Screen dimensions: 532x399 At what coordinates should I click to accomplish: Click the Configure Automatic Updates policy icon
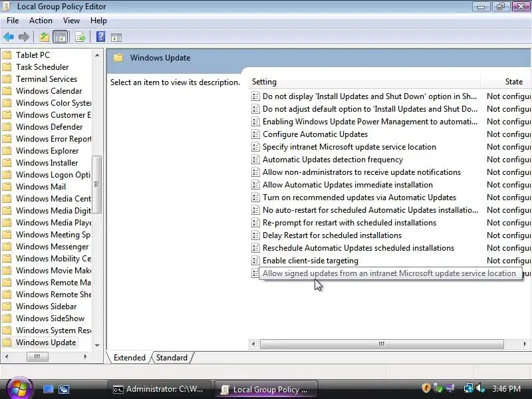[255, 134]
